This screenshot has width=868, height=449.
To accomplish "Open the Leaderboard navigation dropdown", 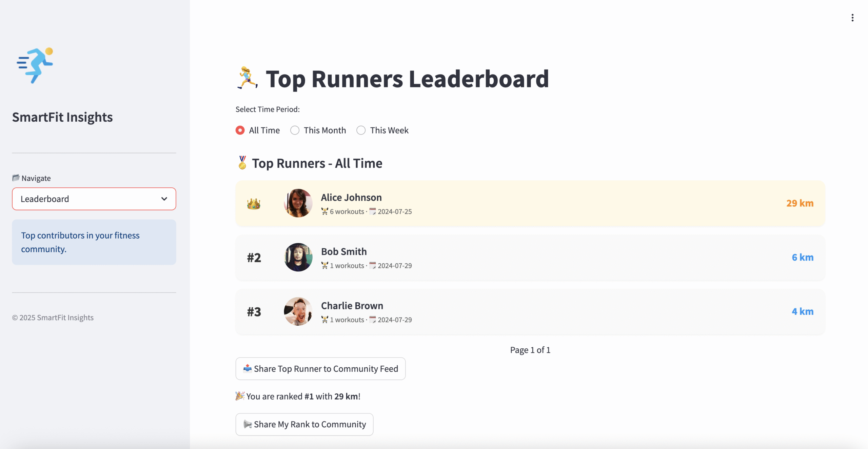I will click(94, 199).
